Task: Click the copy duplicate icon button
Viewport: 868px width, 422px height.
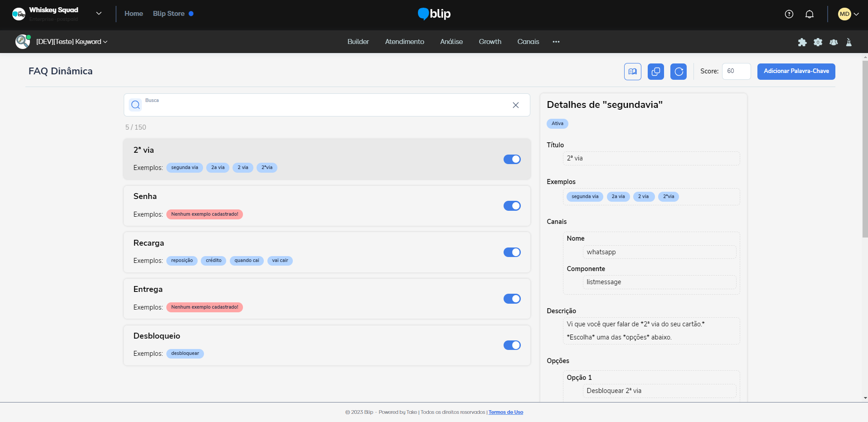Action: [x=656, y=72]
